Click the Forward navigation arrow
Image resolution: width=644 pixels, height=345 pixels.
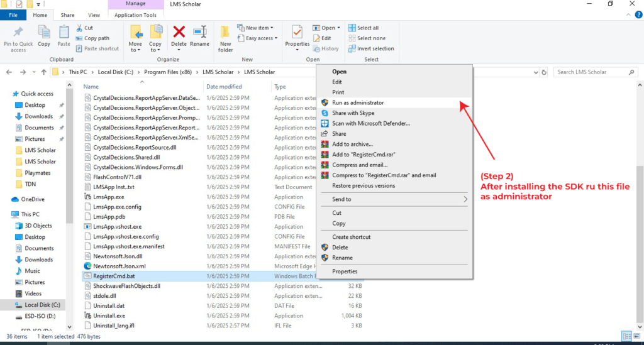pyautogui.click(x=23, y=72)
